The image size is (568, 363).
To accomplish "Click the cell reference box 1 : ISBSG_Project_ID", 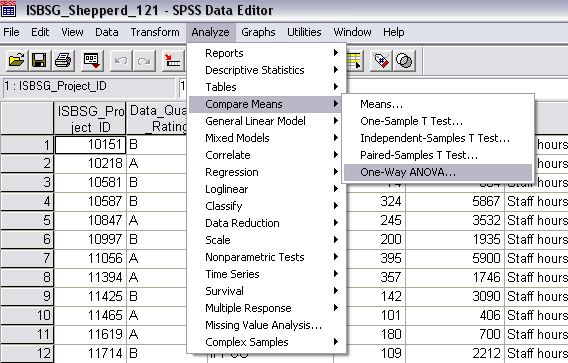I will point(89,87).
